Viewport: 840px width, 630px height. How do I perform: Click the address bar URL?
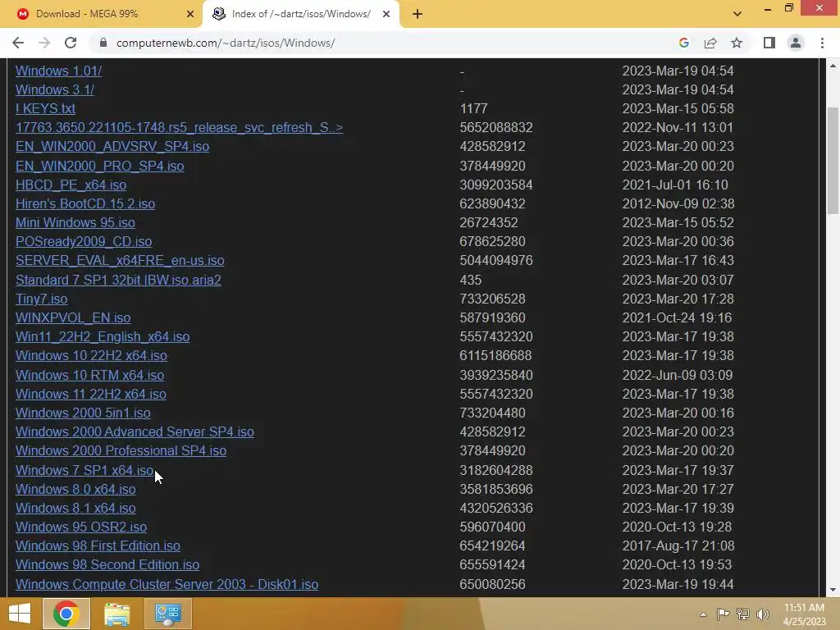point(226,43)
